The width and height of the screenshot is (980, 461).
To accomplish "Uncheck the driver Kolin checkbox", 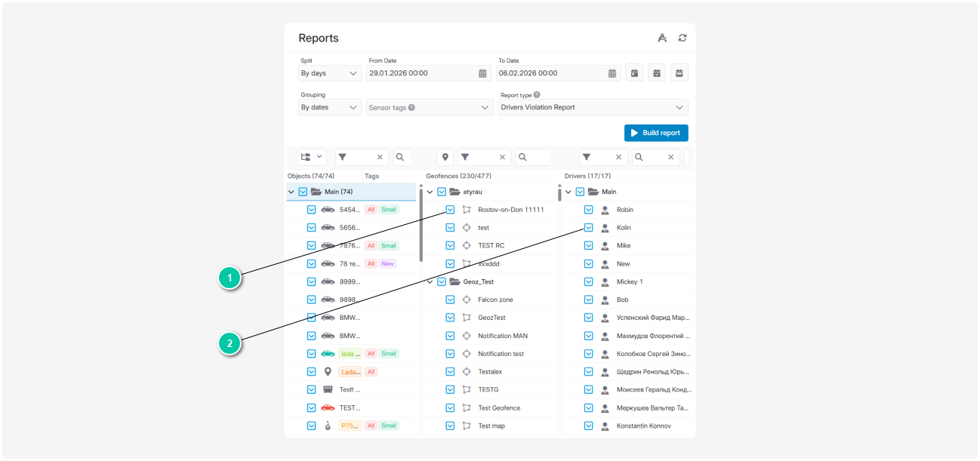I will (x=589, y=228).
